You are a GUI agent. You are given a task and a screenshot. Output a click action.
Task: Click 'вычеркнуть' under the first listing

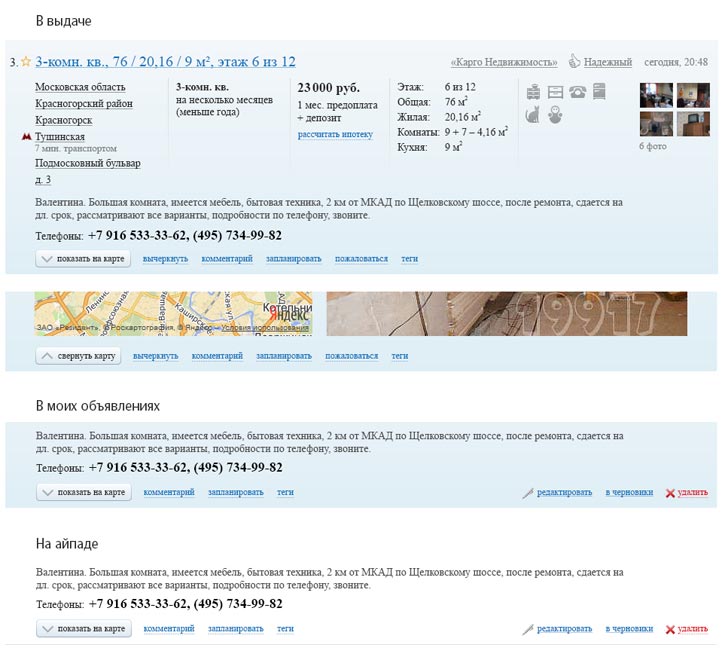pos(165,258)
